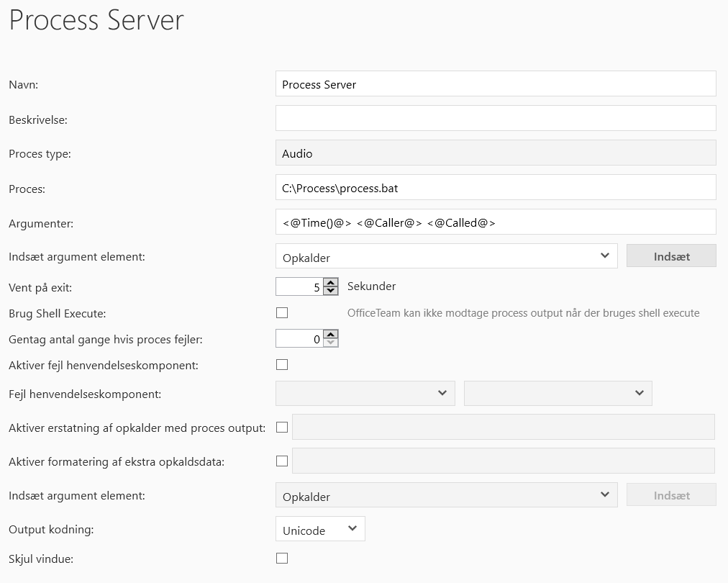Focus the empty Beskrivelse field
728x583 pixels.
(x=496, y=119)
